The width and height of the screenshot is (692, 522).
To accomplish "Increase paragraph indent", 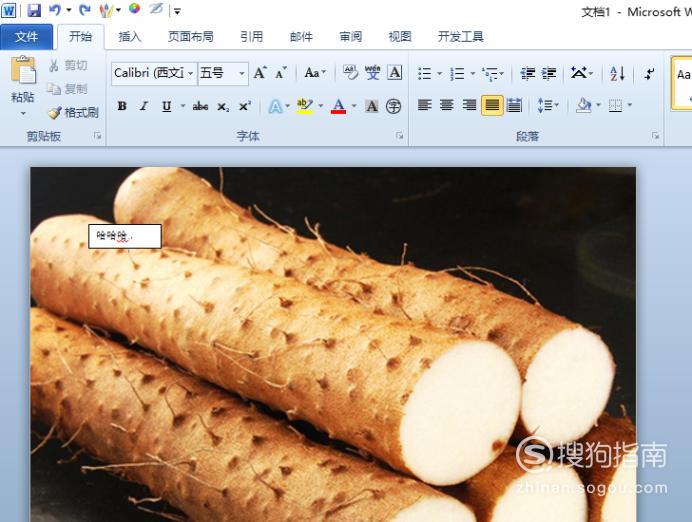I will tap(549, 73).
